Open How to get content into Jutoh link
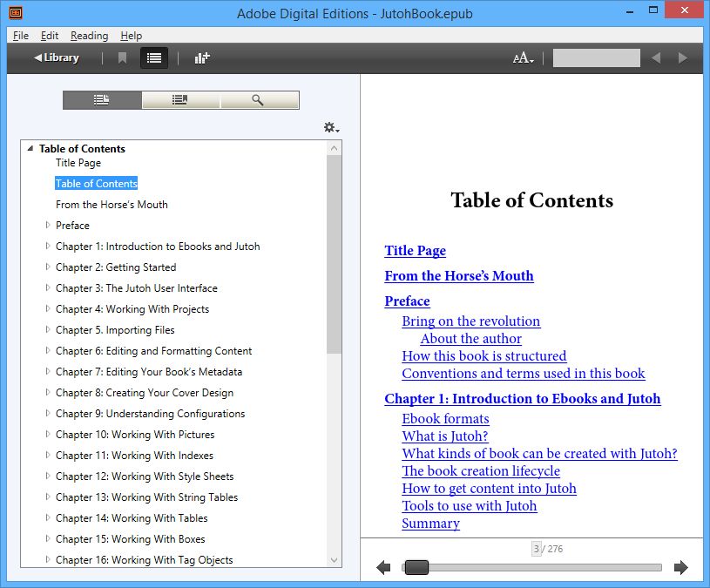This screenshot has height=588, width=710. pyautogui.click(x=489, y=489)
